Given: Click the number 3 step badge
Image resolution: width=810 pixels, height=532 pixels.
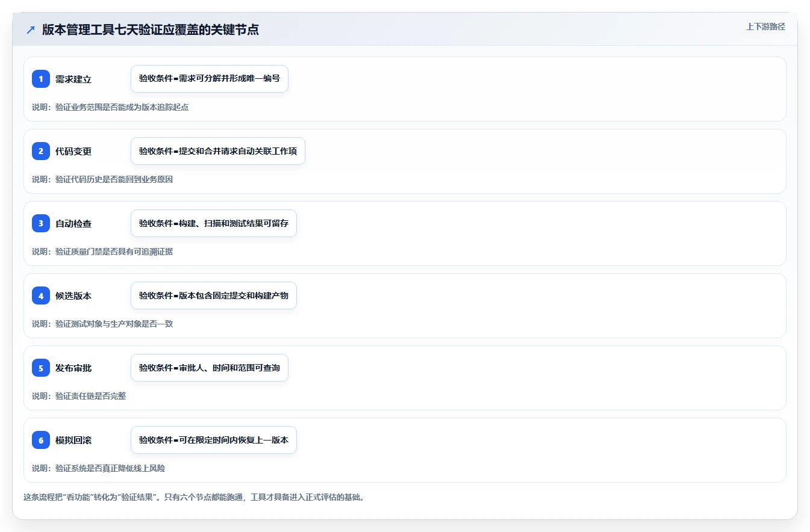Looking at the screenshot, I should [41, 223].
